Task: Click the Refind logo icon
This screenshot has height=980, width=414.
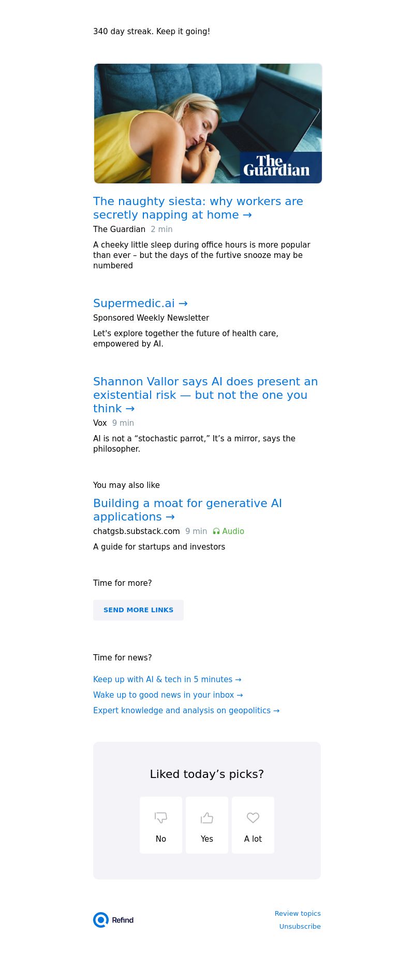Action: tap(101, 920)
